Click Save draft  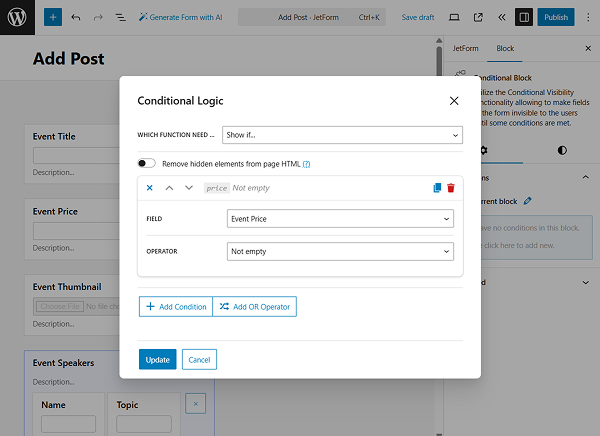(418, 17)
